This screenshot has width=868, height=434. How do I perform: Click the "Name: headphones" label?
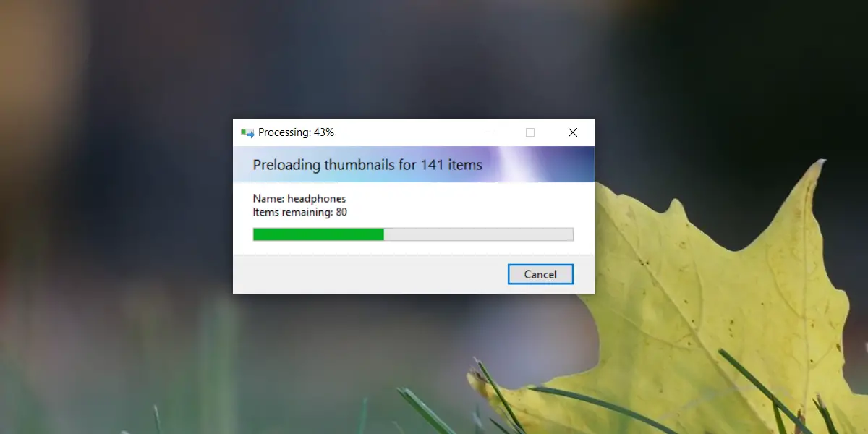pos(299,198)
